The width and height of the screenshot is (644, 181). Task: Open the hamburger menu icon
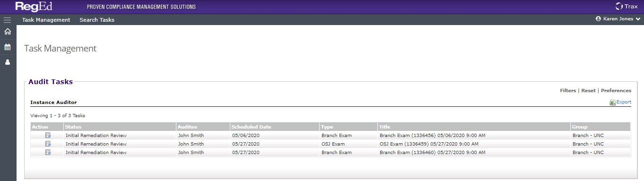7,20
